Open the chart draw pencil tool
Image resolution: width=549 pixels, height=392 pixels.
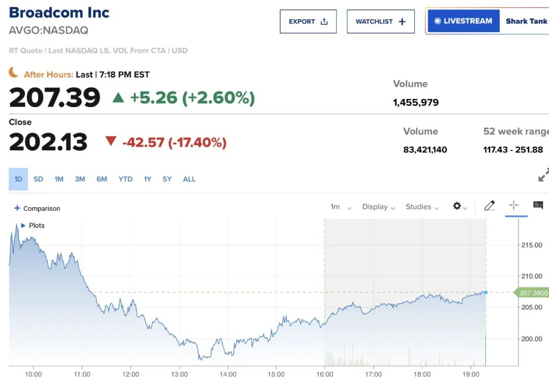(490, 206)
